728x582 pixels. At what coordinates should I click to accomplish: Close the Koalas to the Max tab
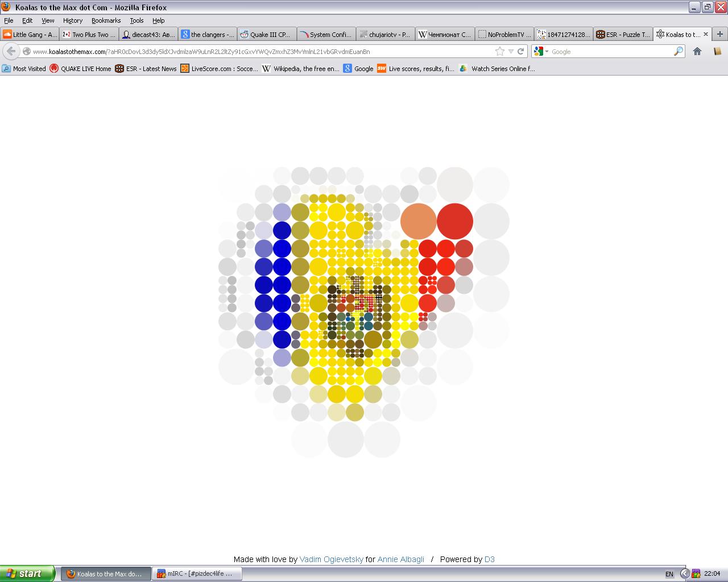(x=706, y=34)
